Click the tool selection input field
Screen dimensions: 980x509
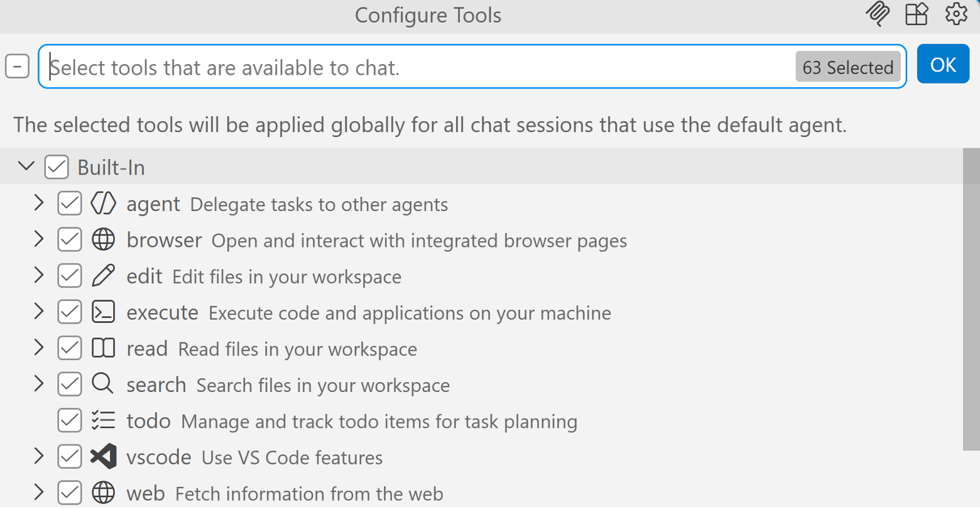(377, 67)
